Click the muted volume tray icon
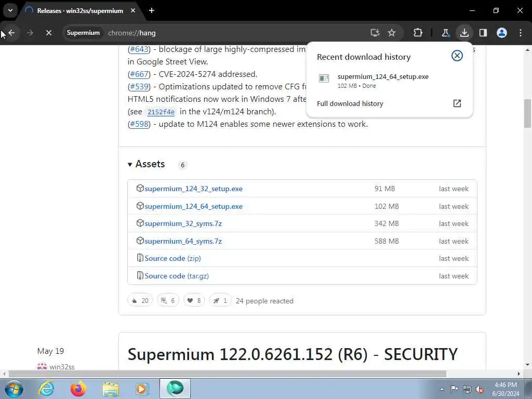This screenshot has width=532, height=399. [480, 389]
